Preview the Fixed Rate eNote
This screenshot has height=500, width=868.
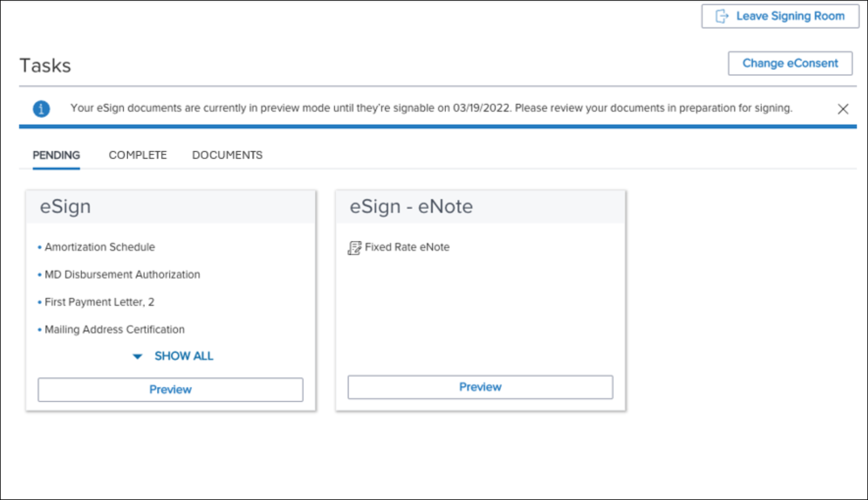tap(480, 386)
